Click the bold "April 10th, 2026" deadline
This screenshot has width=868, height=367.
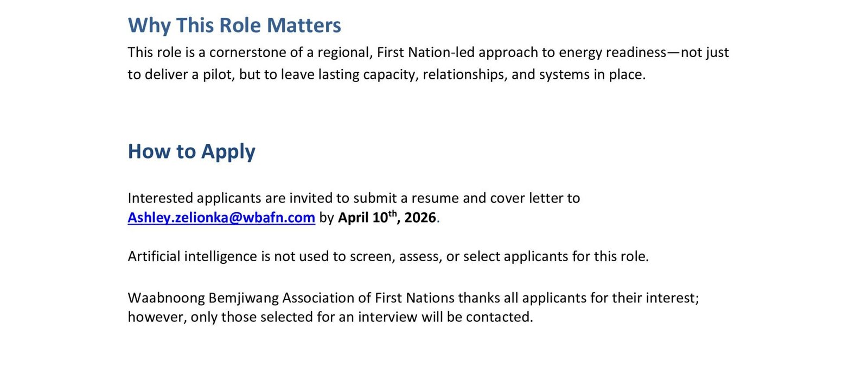tap(387, 218)
